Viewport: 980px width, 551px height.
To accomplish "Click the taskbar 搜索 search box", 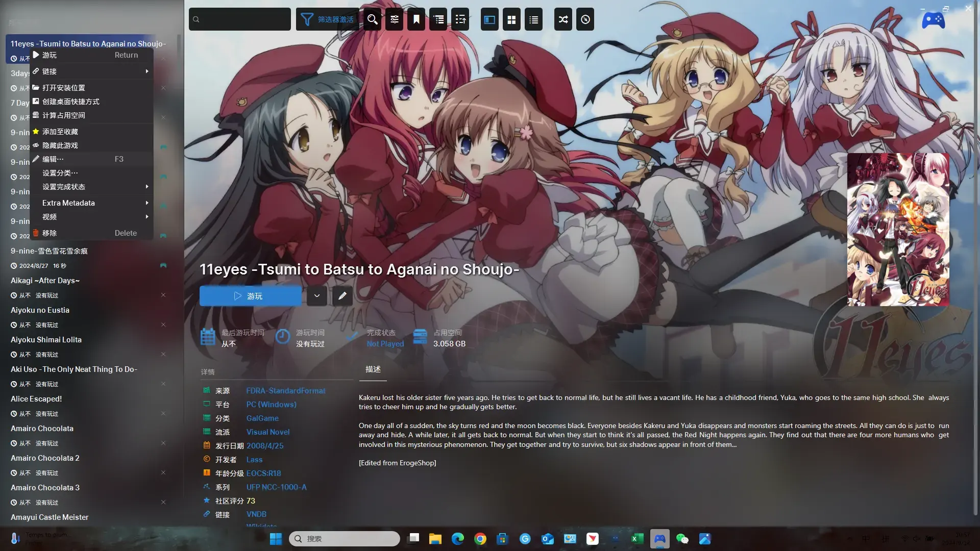I will [x=345, y=539].
